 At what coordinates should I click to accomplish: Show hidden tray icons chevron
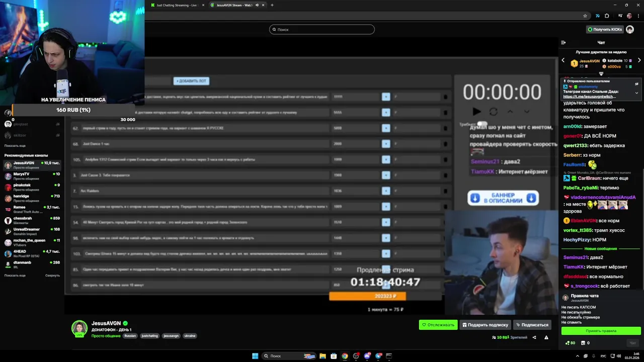577,356
